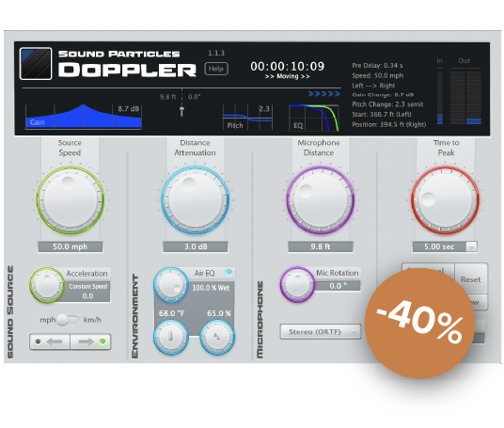Open the Stereo (ORTF) microphone dropdown
Image resolution: width=504 pixels, height=428 pixels.
click(x=321, y=331)
